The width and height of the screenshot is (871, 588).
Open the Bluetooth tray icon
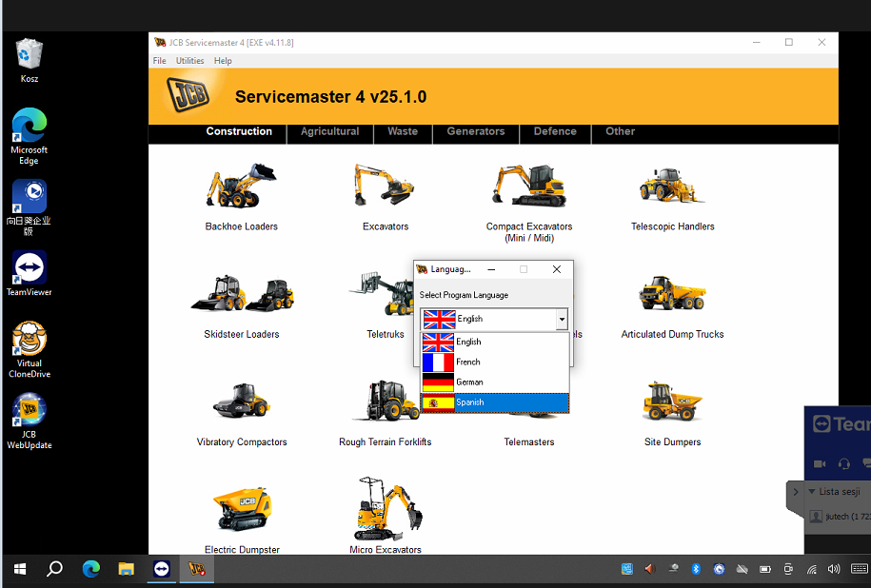[x=696, y=569]
